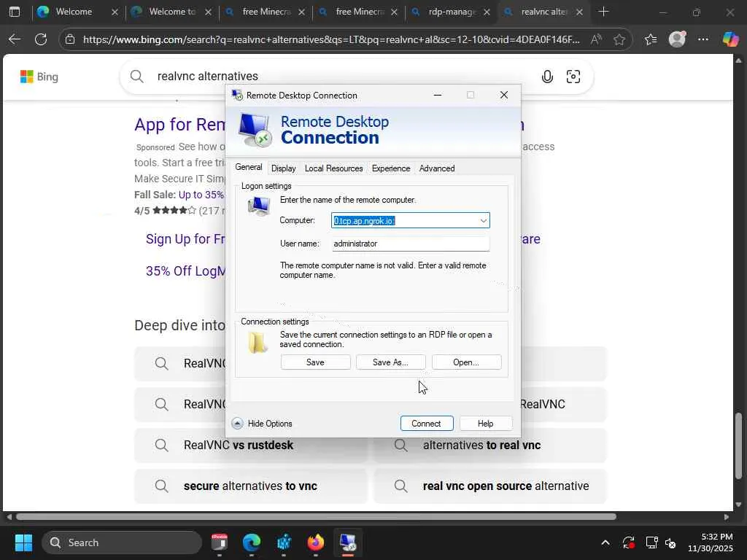Open the Local Resources tab
Image resolution: width=747 pixels, height=560 pixels.
[333, 168]
